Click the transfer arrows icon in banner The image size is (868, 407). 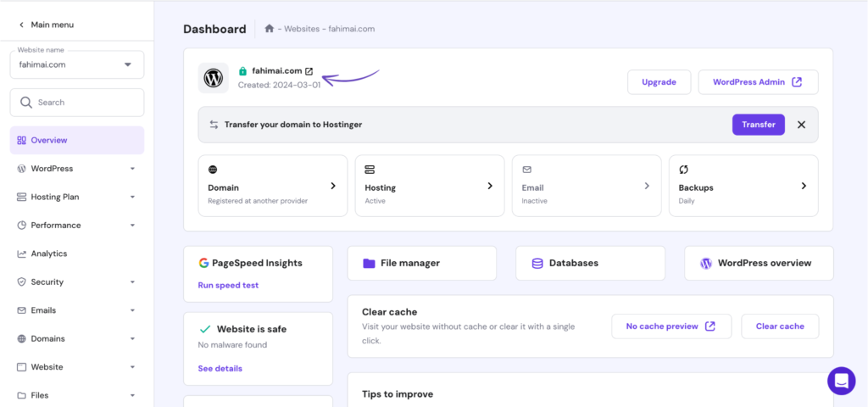[214, 125]
